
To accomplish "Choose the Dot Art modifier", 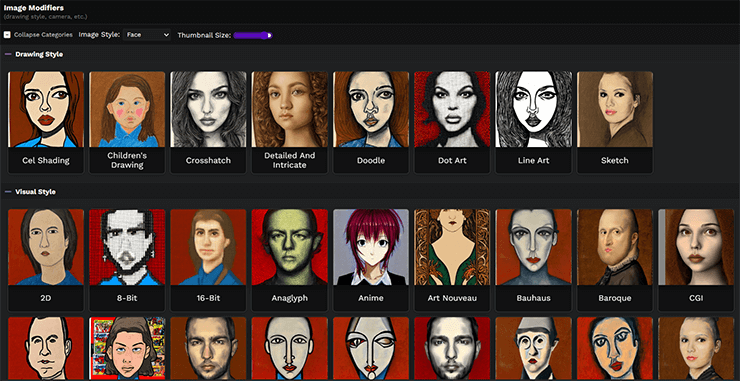I will (x=452, y=122).
